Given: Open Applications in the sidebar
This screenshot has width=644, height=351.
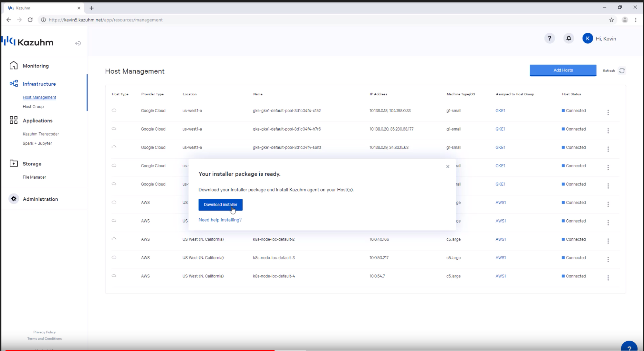Looking at the screenshot, I should [38, 121].
